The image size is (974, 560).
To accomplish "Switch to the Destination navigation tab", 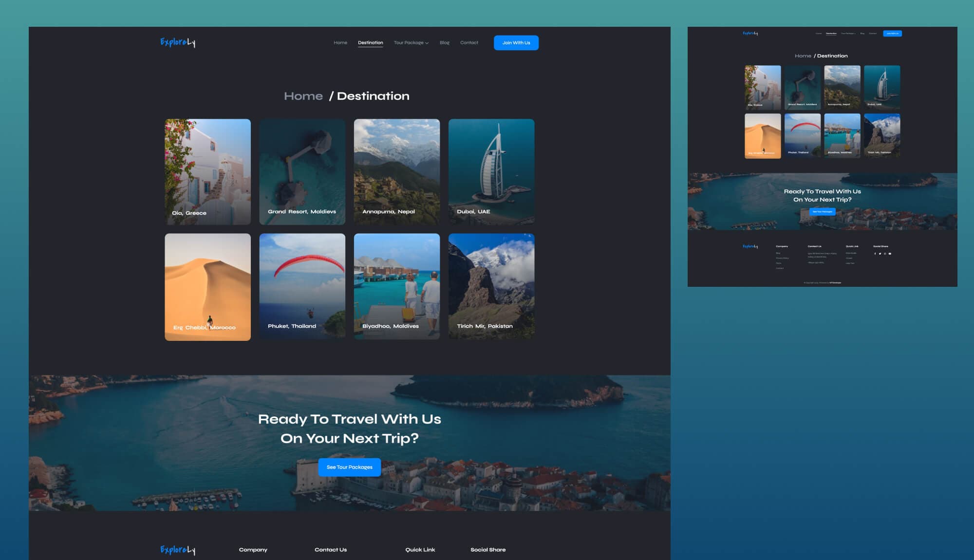I will [370, 43].
